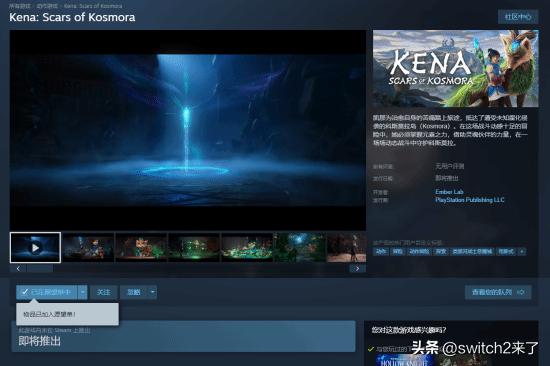The width and height of the screenshot is (550, 366).
Task: Select the longest genre tag in the tag row
Action: (472, 251)
